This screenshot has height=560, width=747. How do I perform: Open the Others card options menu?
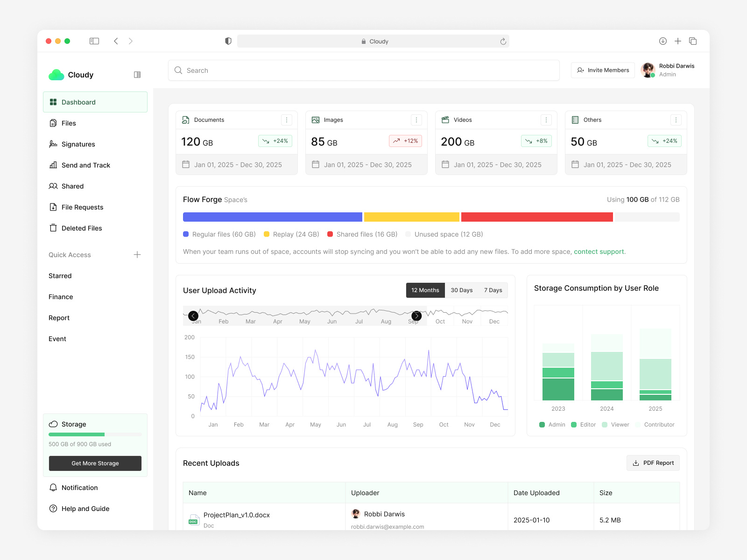click(676, 119)
